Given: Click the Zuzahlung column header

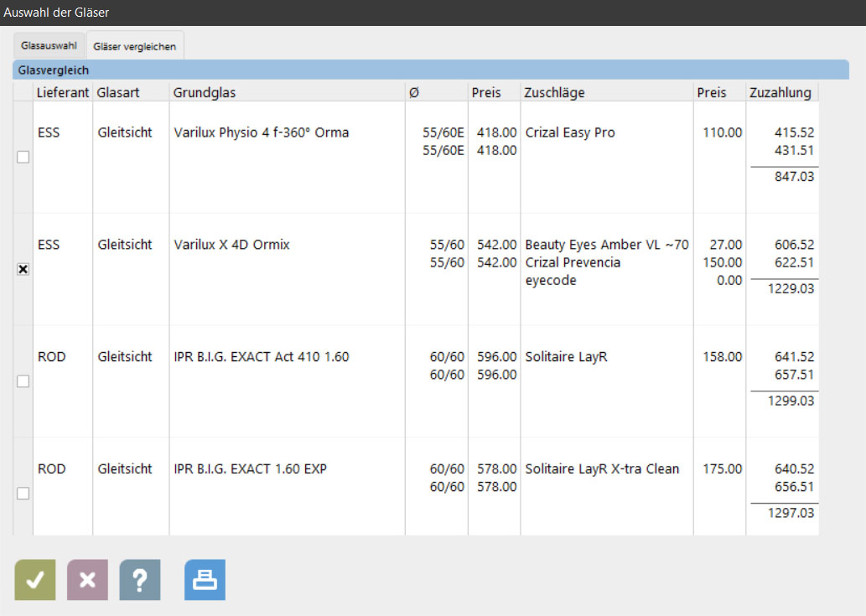Looking at the screenshot, I should click(780, 92).
